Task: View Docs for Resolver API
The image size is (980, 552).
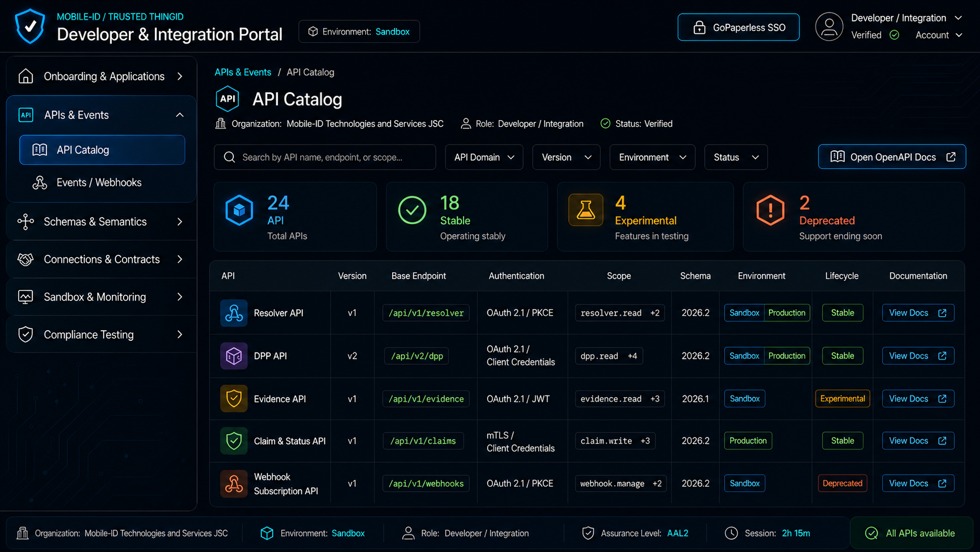Action: [x=918, y=313]
